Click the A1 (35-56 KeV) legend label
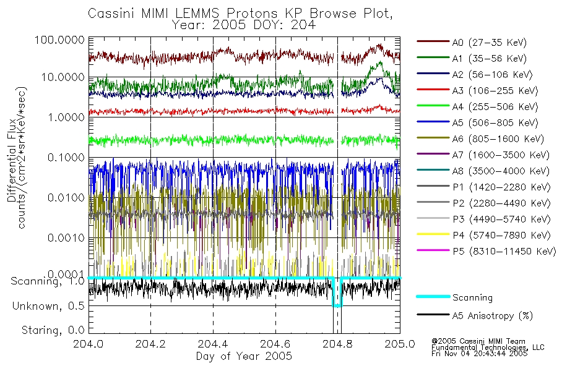The height and width of the screenshot is (371, 588). [489, 59]
